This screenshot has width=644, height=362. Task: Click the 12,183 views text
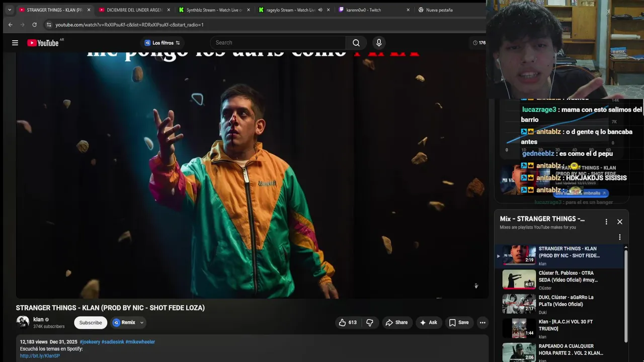[x=34, y=342]
